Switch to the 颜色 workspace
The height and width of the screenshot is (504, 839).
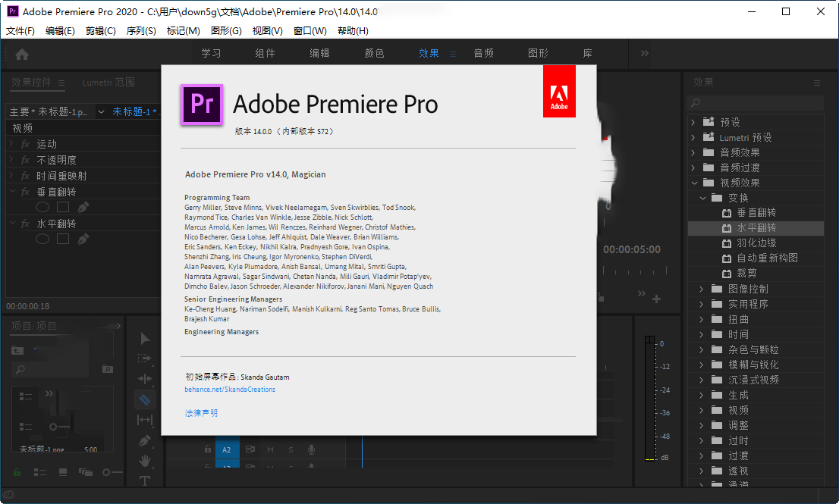pos(375,54)
